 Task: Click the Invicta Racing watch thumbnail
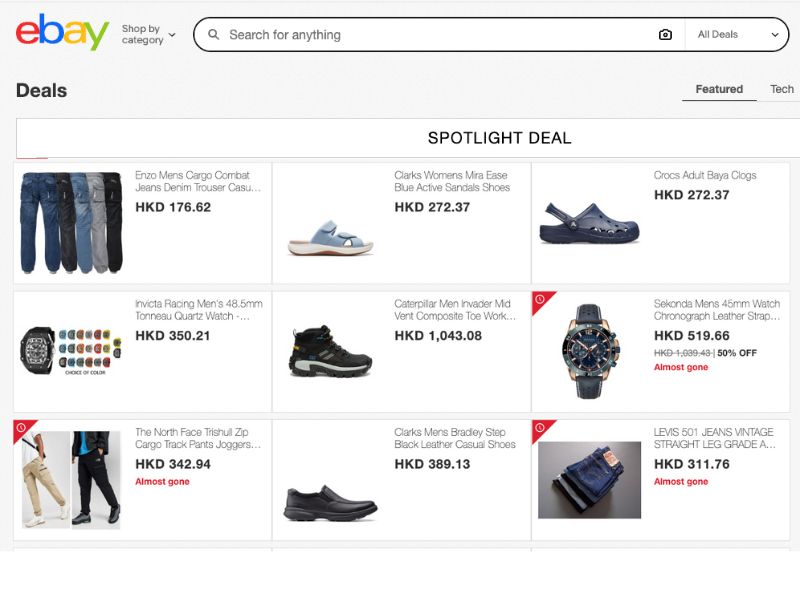pyautogui.click(x=71, y=351)
